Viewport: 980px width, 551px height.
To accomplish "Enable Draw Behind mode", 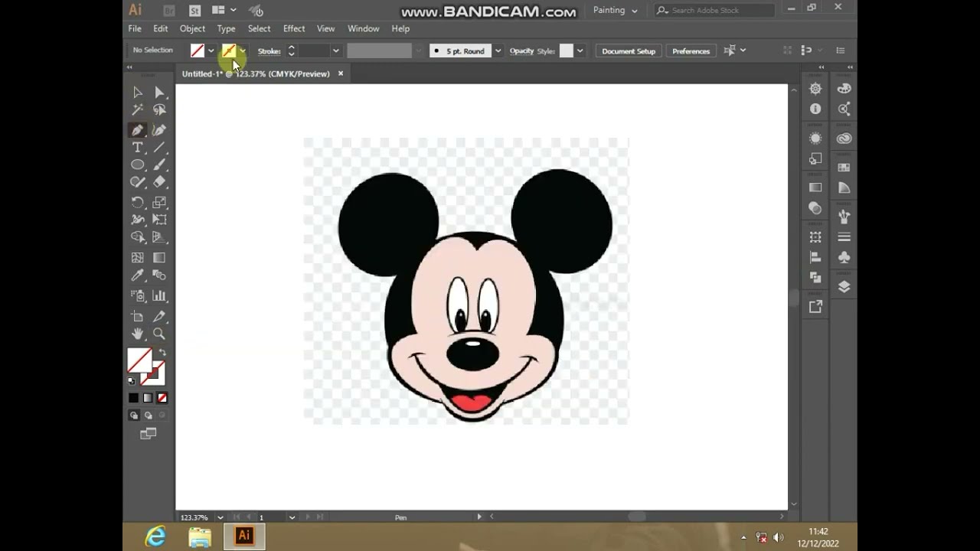I will pyautogui.click(x=148, y=416).
